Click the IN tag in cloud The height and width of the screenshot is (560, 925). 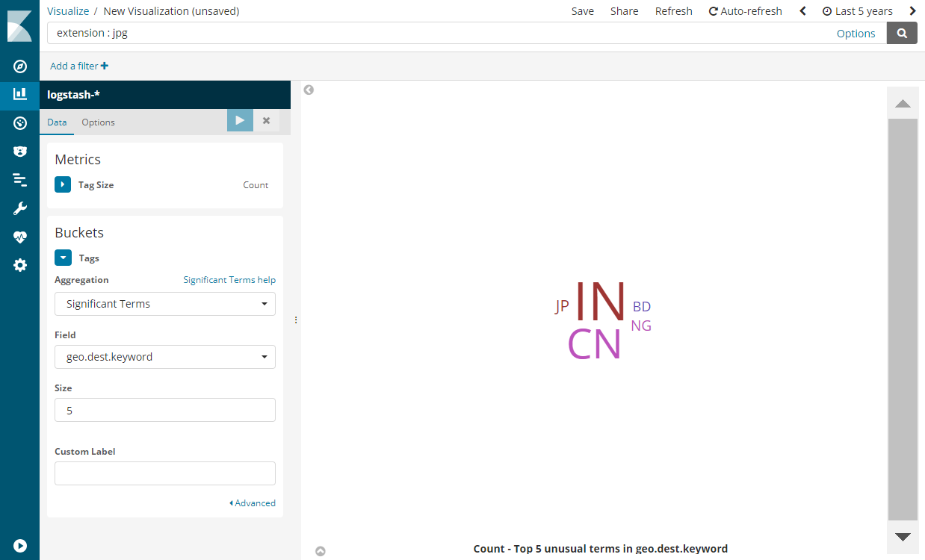point(599,302)
